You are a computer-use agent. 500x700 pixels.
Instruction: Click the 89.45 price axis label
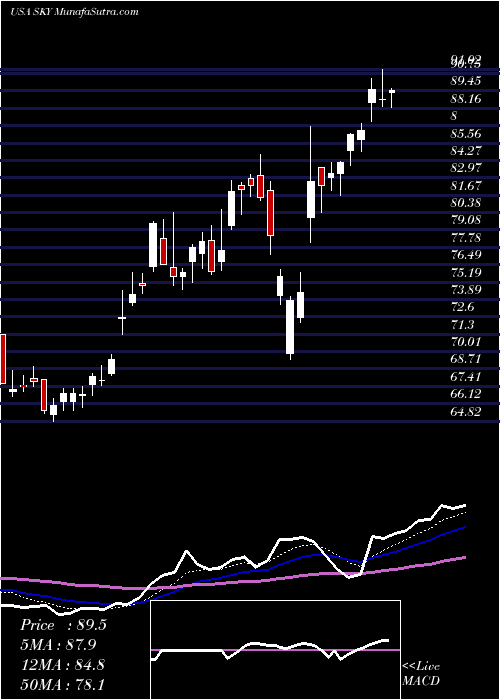(465, 81)
